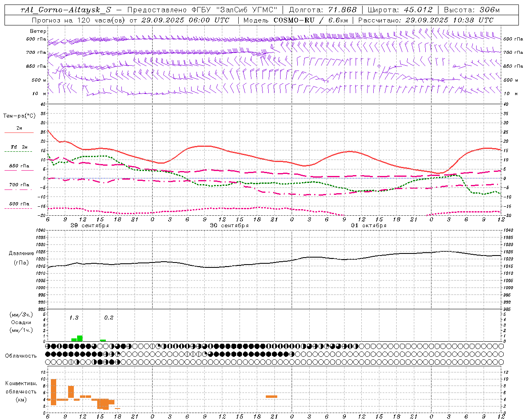Click the Высота: 306м header field

pyautogui.click(x=472, y=10)
